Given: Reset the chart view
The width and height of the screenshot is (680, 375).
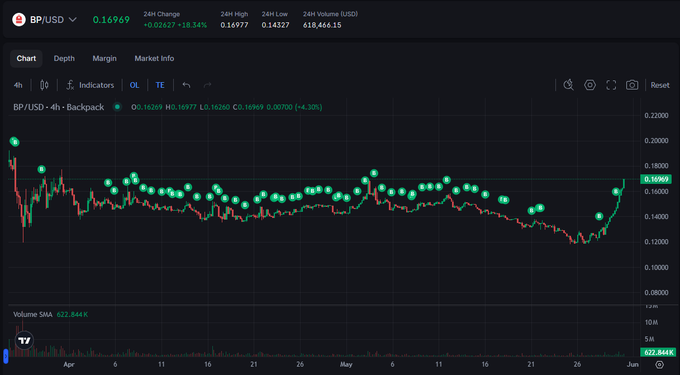Looking at the screenshot, I should pyautogui.click(x=660, y=85).
